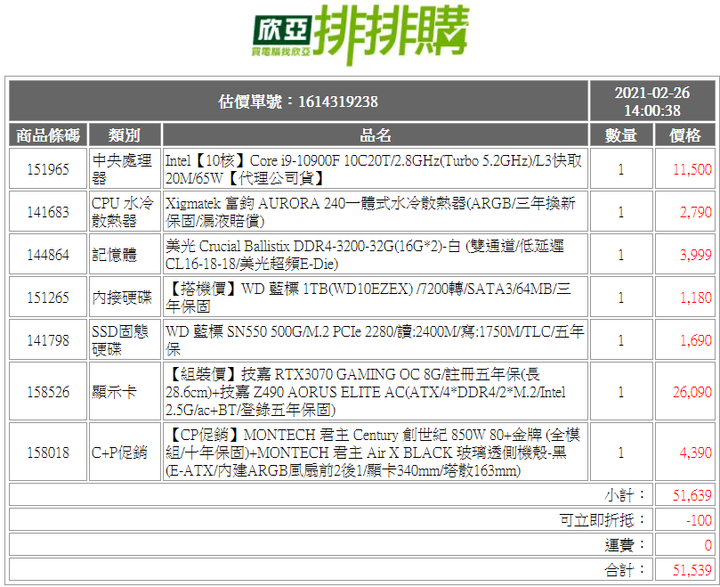Click the 技嘉 RTX3070 GAMING OC product name

[366, 391]
